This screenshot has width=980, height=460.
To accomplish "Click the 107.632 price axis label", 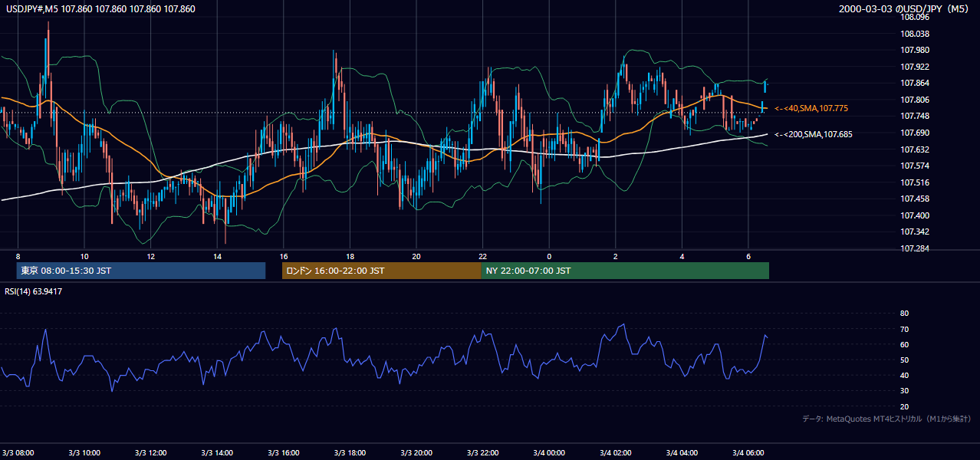I will 915,149.
